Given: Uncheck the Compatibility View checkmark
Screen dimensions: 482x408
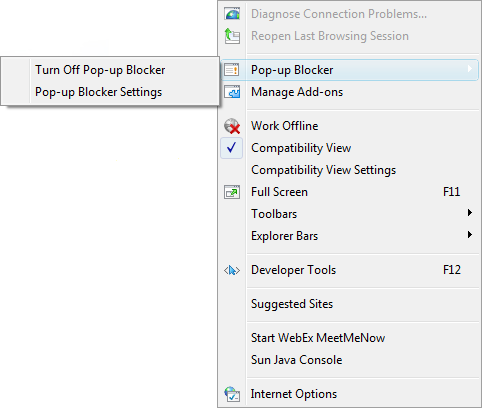Looking at the screenshot, I should pos(232,148).
